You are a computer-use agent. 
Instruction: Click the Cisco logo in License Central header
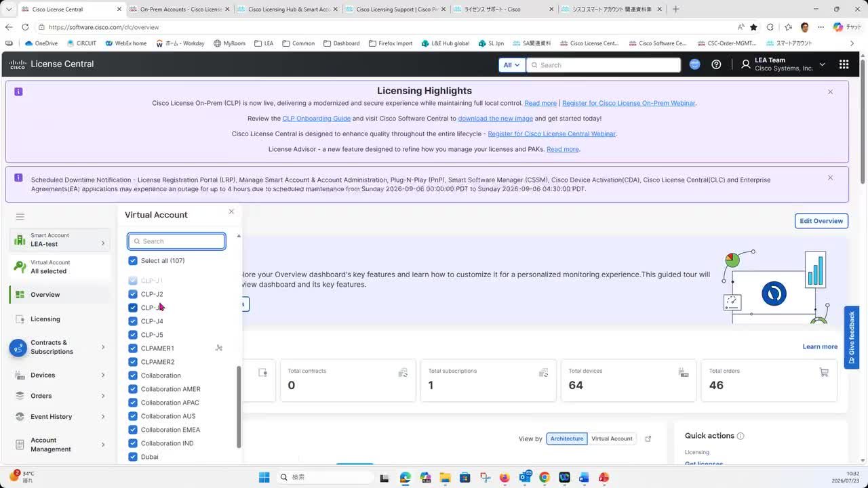18,64
